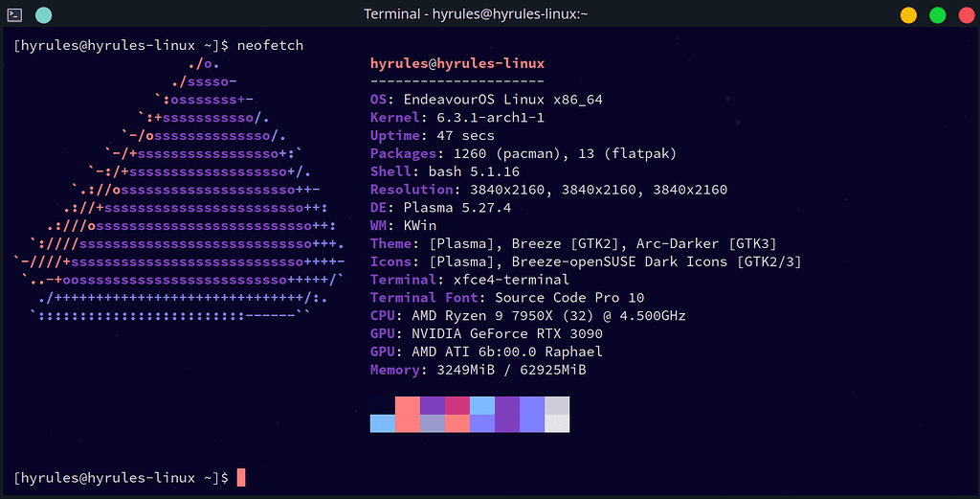Minimize the terminal with yellow button
Image resolution: width=980 pixels, height=499 pixels.
pos(908,15)
